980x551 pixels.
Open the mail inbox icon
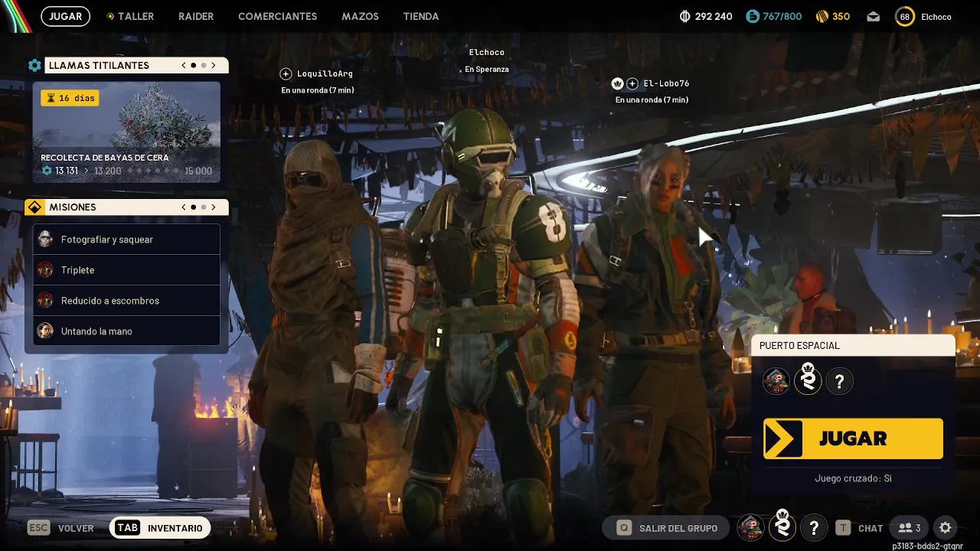click(874, 17)
